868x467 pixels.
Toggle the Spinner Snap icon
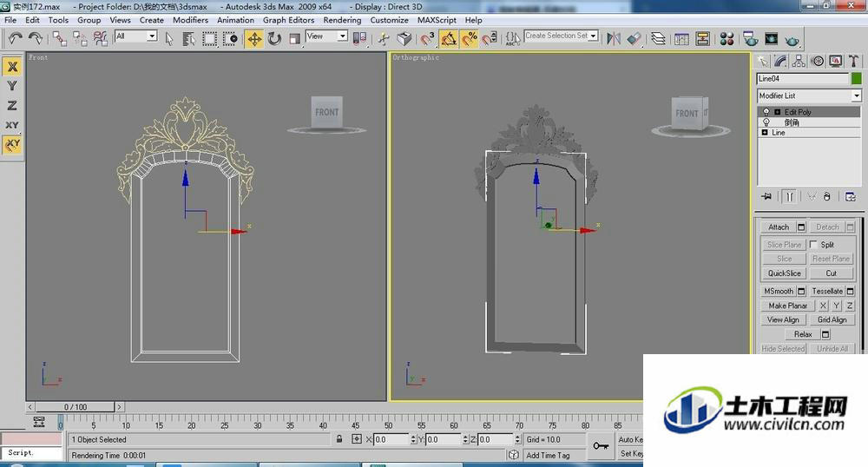click(x=490, y=38)
